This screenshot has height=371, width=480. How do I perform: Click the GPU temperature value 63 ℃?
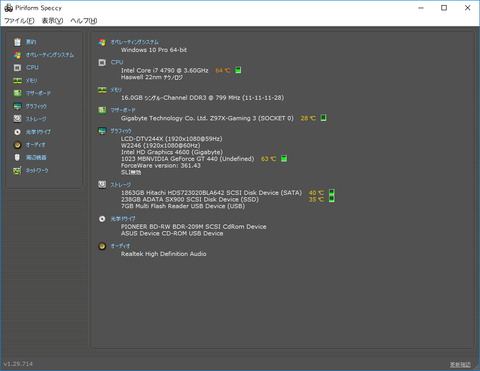click(269, 159)
